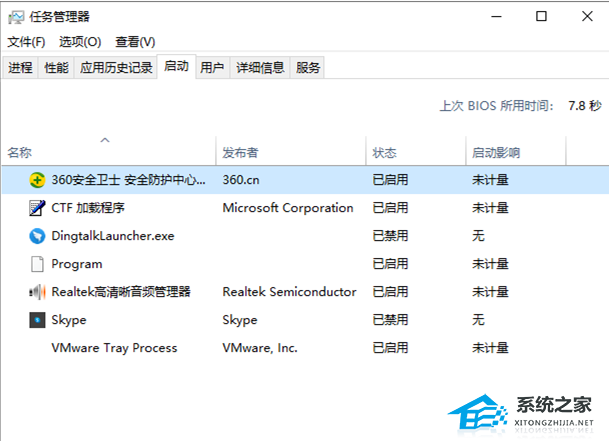Switch to the 进程 tab
This screenshot has height=441, width=609.
pos(20,68)
